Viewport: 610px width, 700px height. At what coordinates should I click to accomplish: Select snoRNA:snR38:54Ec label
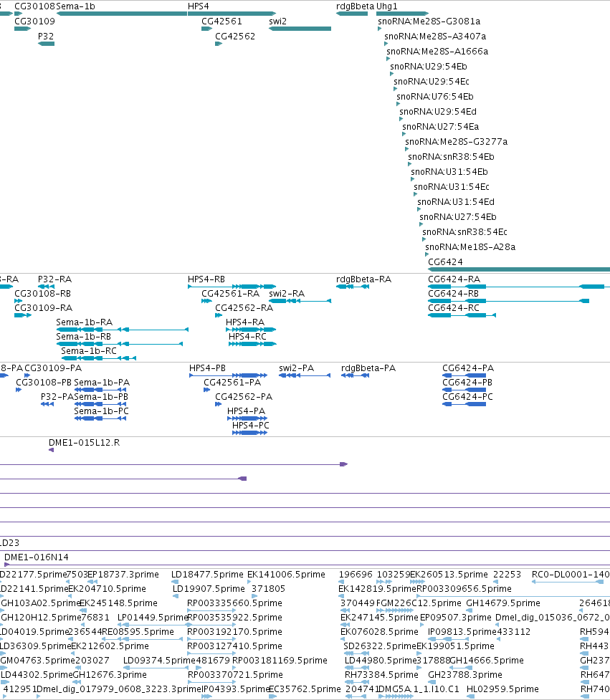(x=465, y=233)
